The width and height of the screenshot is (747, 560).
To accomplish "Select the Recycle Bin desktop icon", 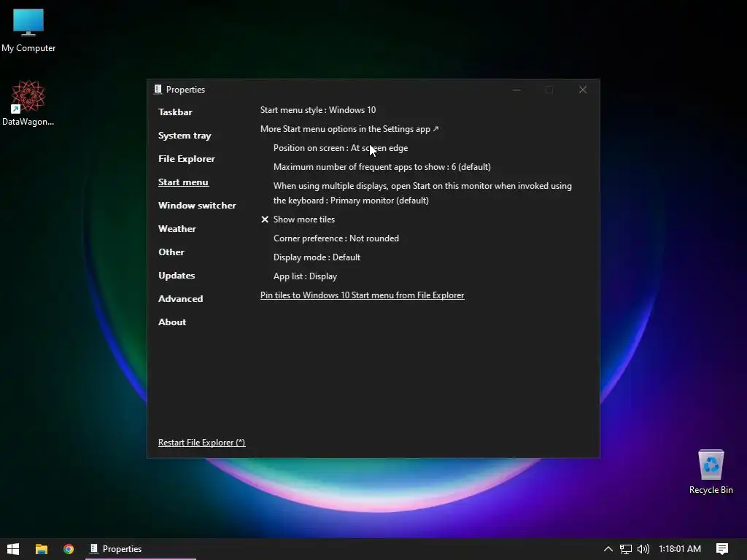I will click(711, 472).
